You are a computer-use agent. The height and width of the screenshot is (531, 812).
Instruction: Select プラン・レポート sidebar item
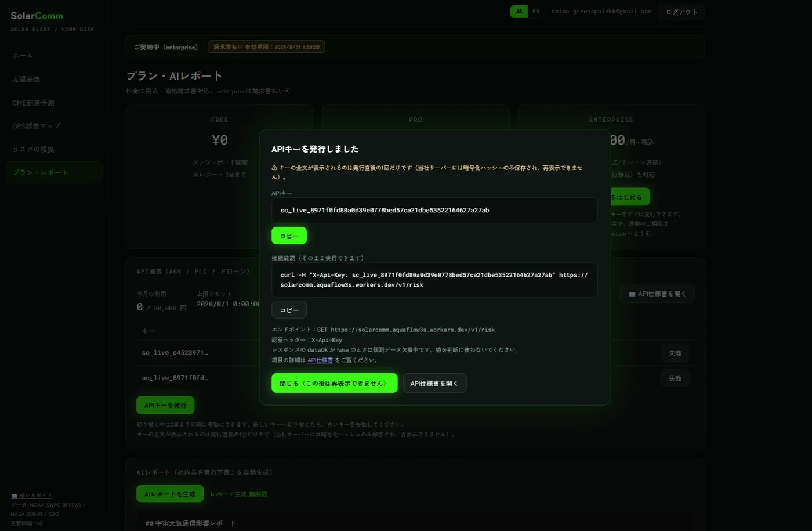54,172
